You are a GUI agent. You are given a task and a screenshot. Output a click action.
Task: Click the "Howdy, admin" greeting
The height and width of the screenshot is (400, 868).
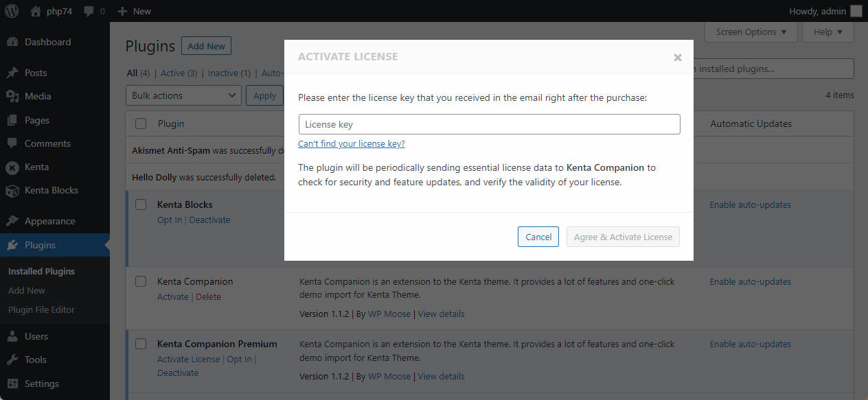tap(817, 11)
